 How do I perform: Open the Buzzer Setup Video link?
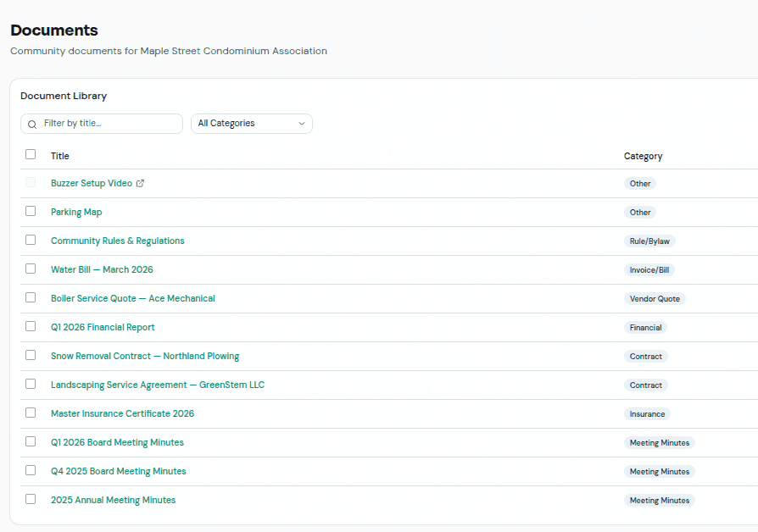[92, 183]
